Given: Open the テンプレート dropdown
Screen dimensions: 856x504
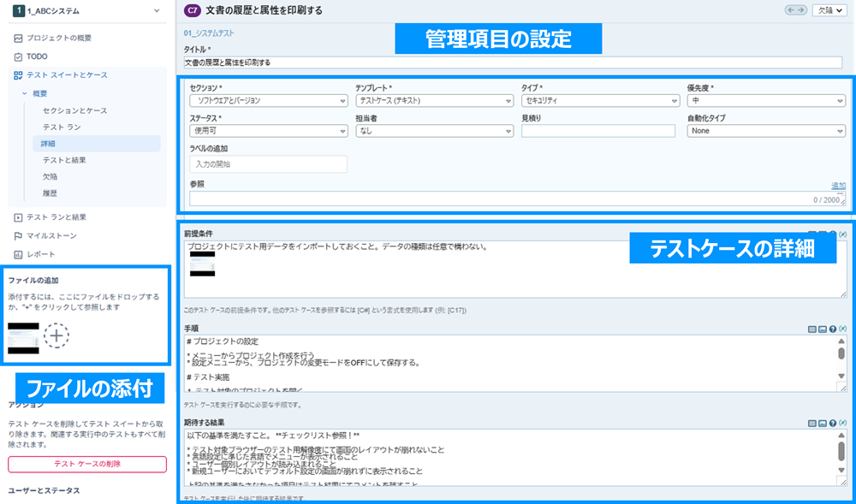Looking at the screenshot, I should [435, 100].
